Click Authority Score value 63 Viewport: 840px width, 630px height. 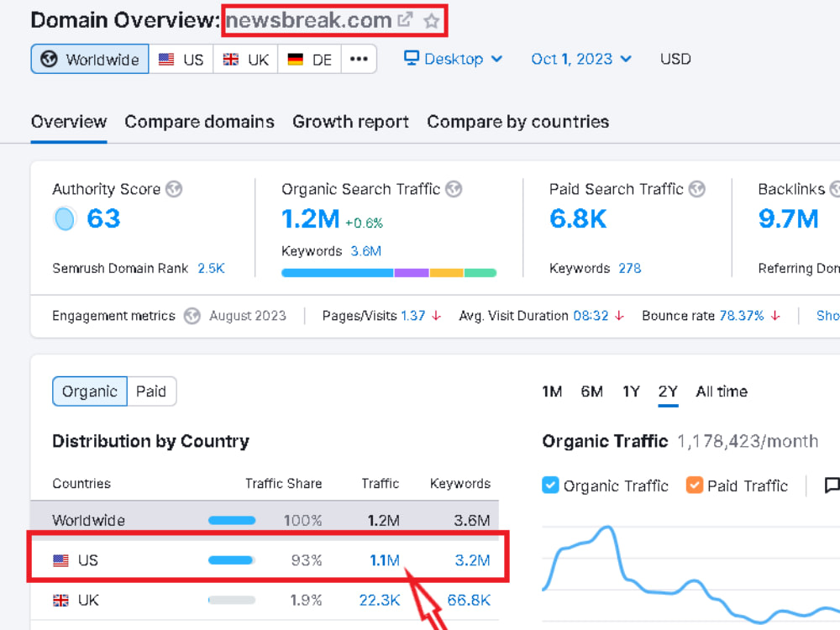point(103,218)
